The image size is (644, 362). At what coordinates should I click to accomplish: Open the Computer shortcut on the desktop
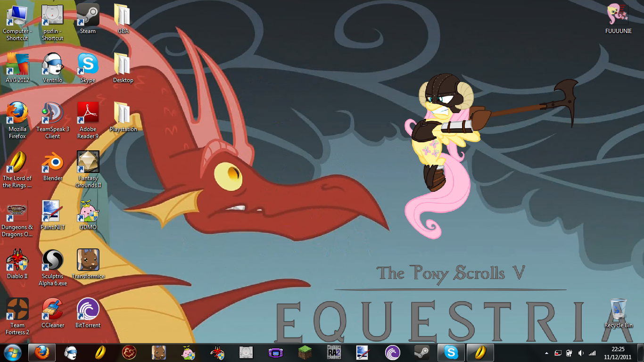[x=17, y=22]
